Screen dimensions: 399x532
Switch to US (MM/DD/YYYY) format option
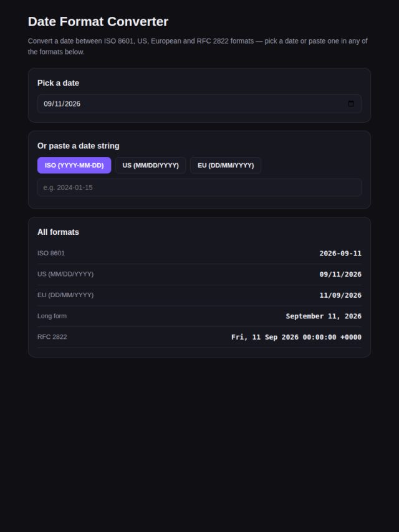[150, 165]
